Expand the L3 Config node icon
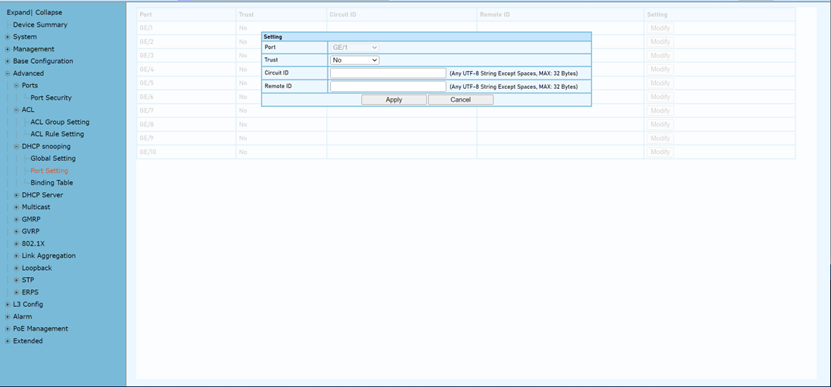The width and height of the screenshot is (831, 387). [7, 305]
